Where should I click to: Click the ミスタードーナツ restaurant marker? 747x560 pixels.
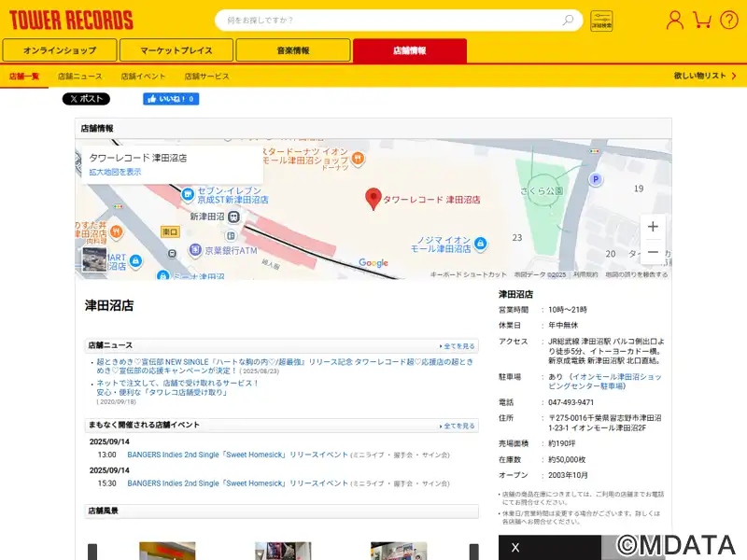coord(359,159)
